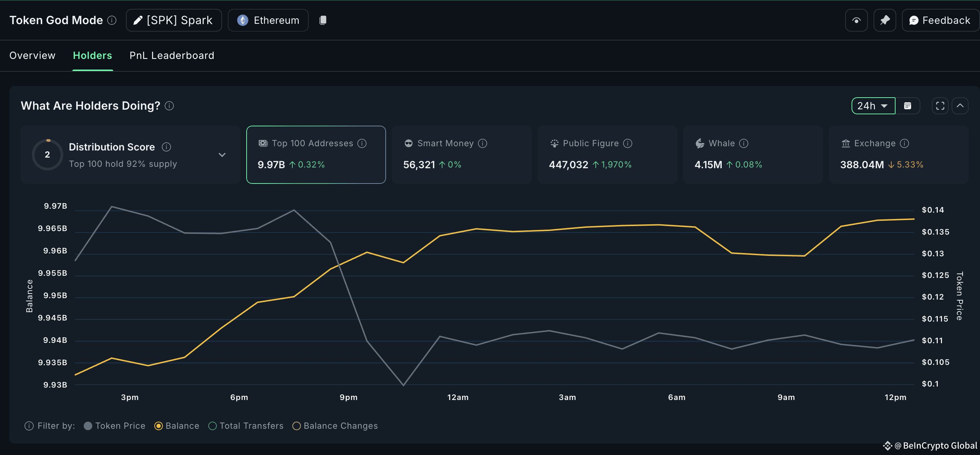Copy the token contract address icon
This screenshot has height=455, width=980.
(x=323, y=20)
